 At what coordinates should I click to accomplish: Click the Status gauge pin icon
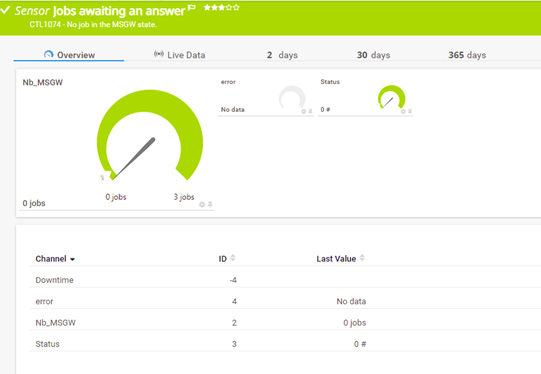point(410,111)
